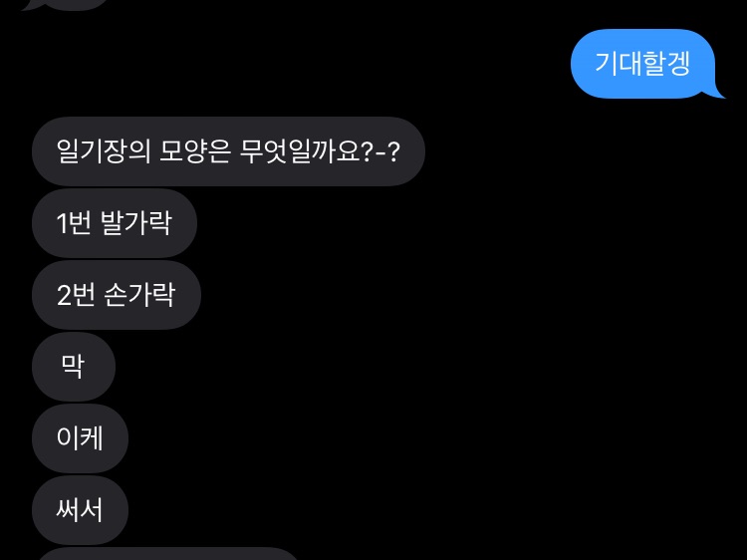
Task: Tap the blue 기대할겡 sent message bubble
Action: [643, 64]
